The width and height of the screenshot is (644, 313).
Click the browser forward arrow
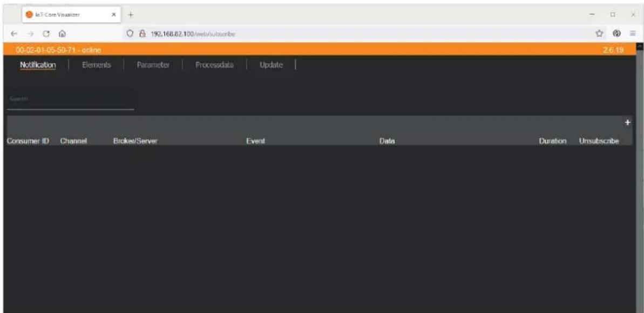30,35
